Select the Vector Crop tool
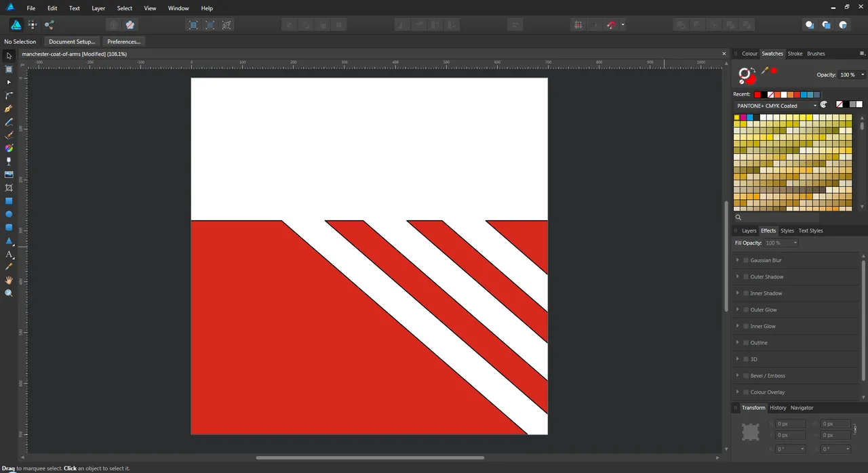This screenshot has height=473, width=868. pos(9,188)
